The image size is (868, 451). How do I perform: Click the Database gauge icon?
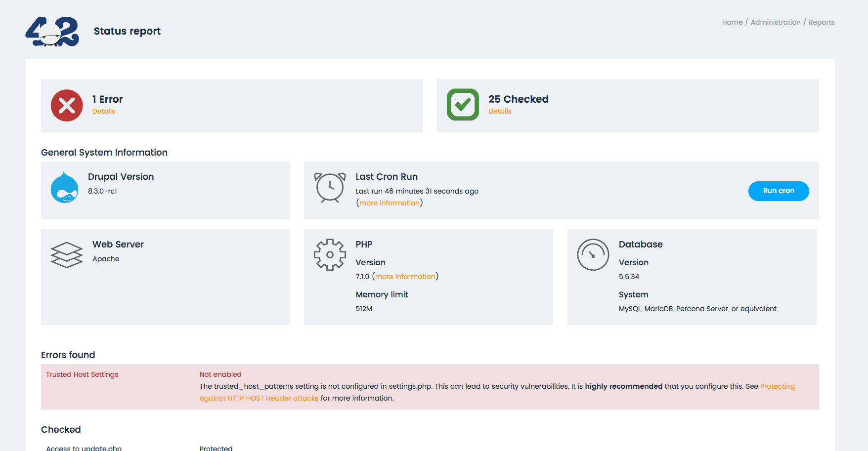click(x=593, y=254)
